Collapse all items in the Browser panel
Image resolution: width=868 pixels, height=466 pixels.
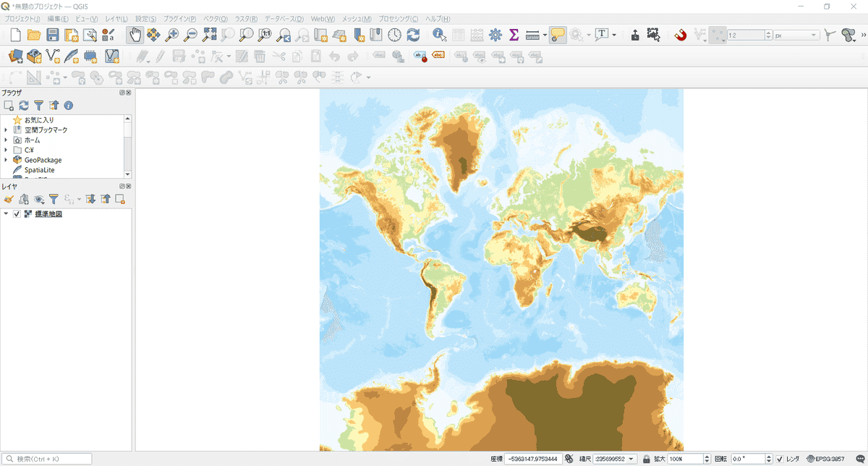[54, 106]
